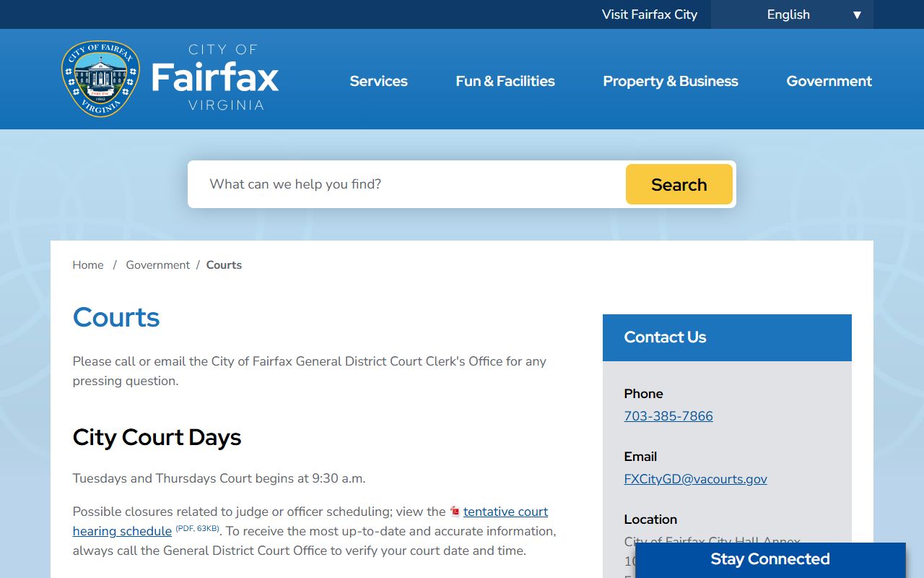Open the Government menu

(829, 81)
